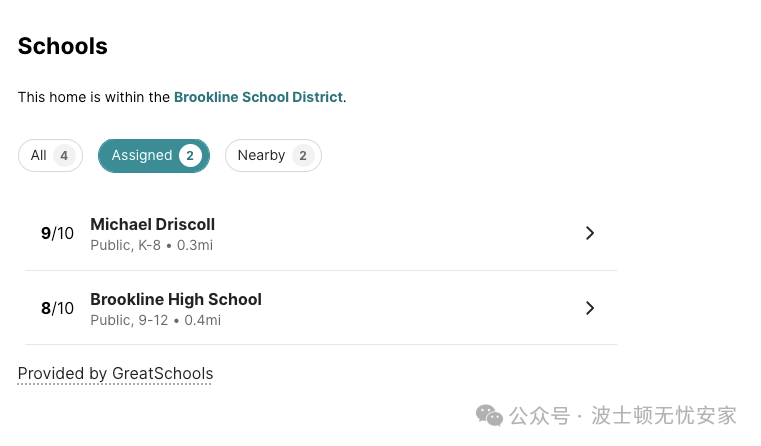The width and height of the screenshot is (761, 446).
Task: Click the count badge 2 on Nearby
Action: point(303,156)
